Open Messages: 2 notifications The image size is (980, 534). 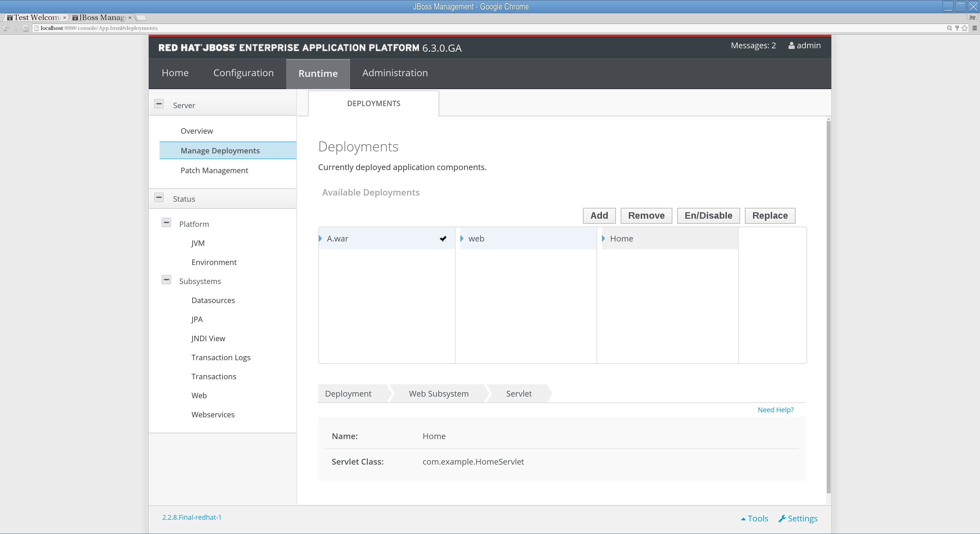coord(753,46)
